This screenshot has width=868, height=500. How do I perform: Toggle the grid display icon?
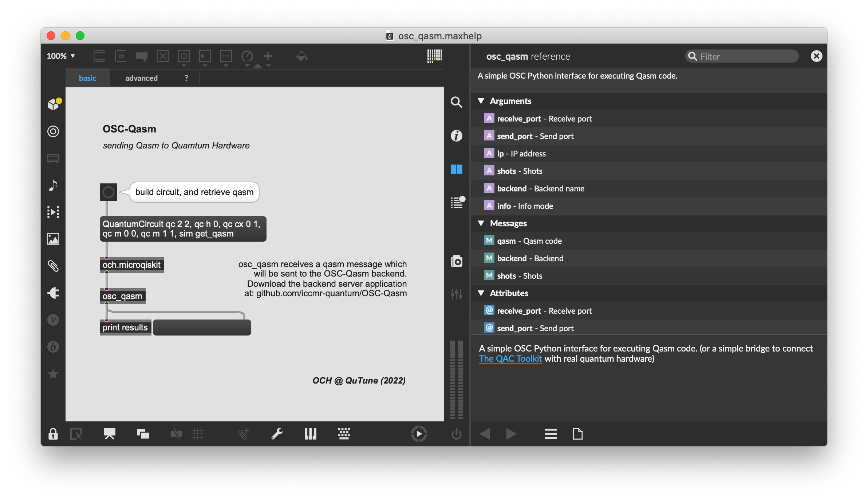pyautogui.click(x=198, y=433)
